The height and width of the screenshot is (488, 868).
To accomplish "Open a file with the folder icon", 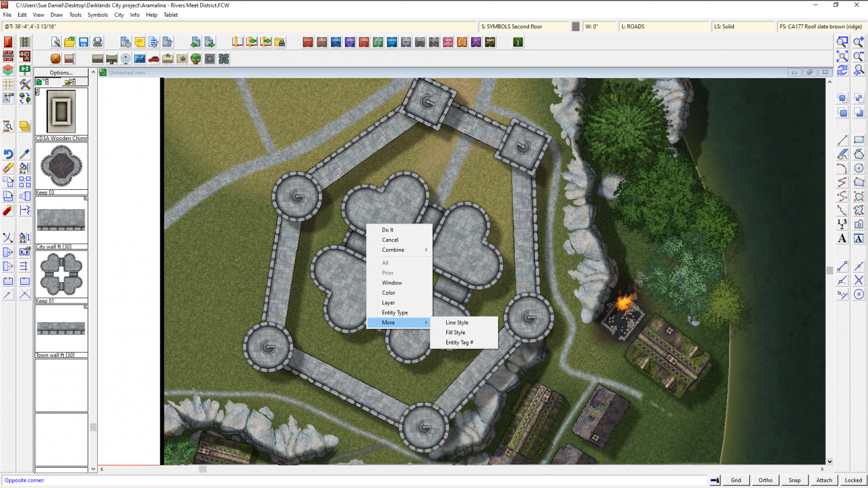I will pos(69,42).
